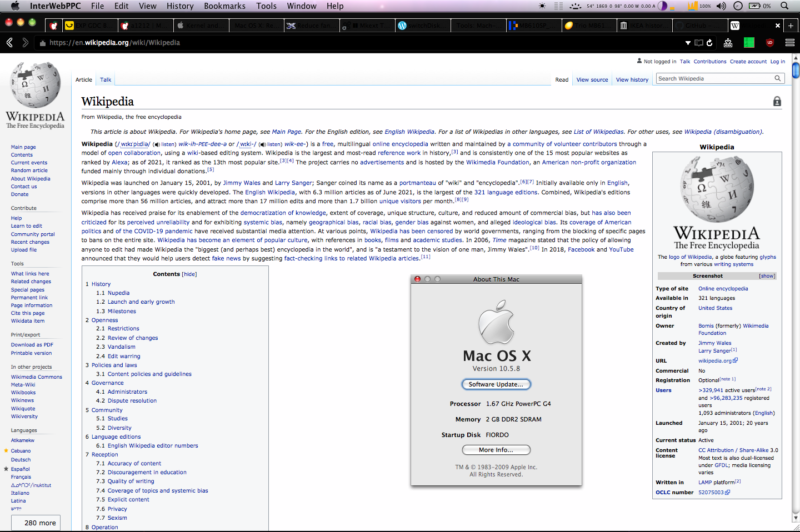Image resolution: width=800 pixels, height=532 pixels.
Task: Open Spotlight search in the menu bar
Action: (x=784, y=6)
